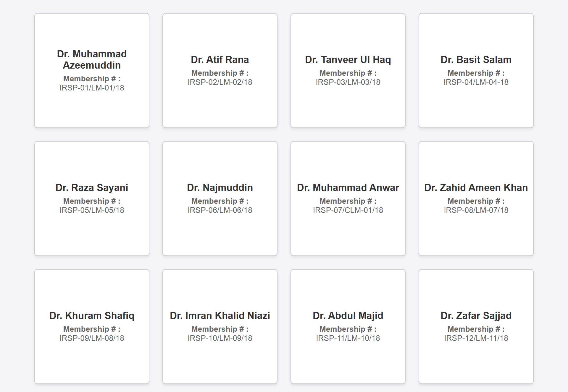
Task: Click the IRSP-07/CLM-01/18 membership number
Action: point(348,210)
